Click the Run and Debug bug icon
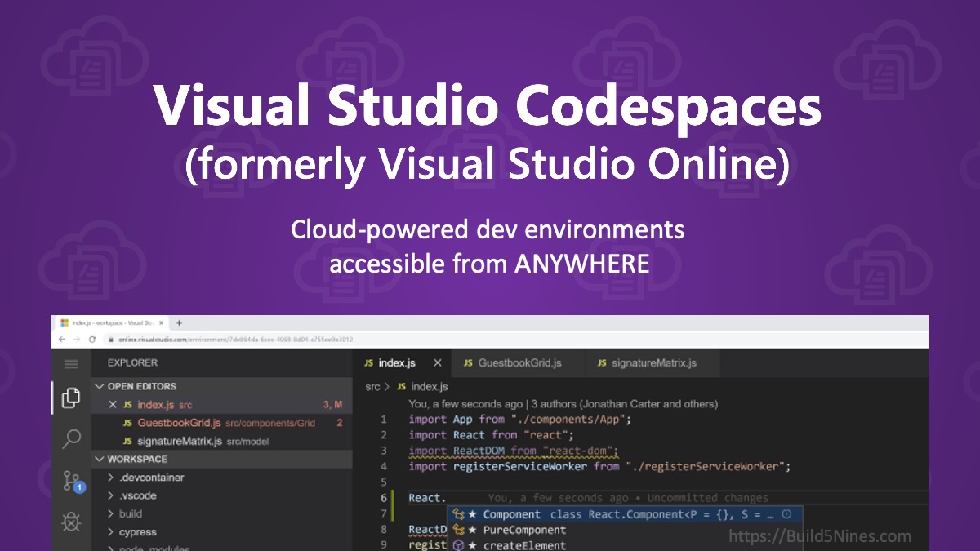Viewport: 980px width, 551px height. point(69,522)
